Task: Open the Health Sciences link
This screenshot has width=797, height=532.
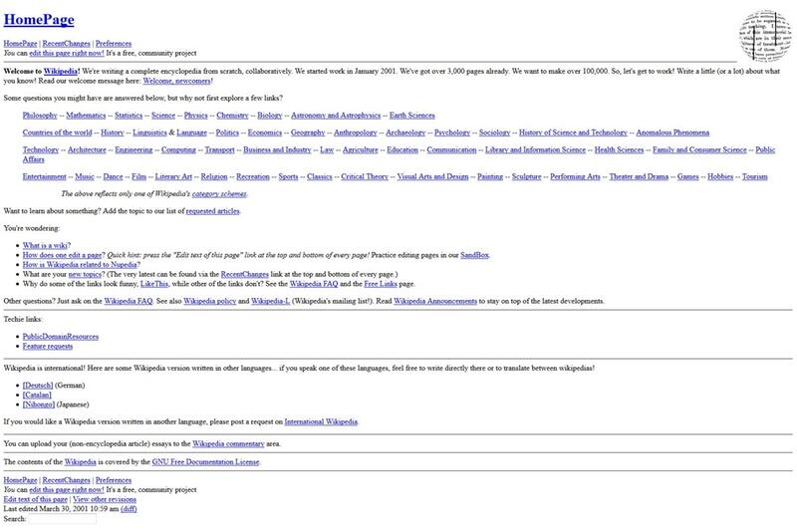Action: point(619,149)
